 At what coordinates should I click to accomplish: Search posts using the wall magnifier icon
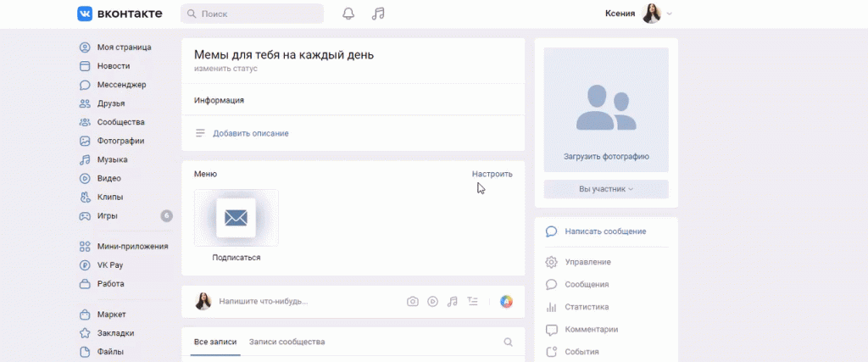[508, 343]
